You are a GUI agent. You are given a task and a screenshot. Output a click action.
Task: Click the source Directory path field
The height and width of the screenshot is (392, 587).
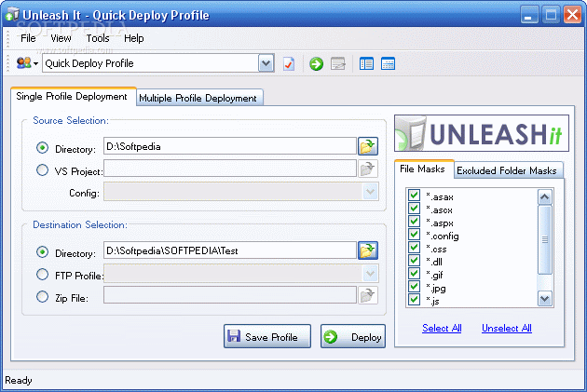point(229,146)
